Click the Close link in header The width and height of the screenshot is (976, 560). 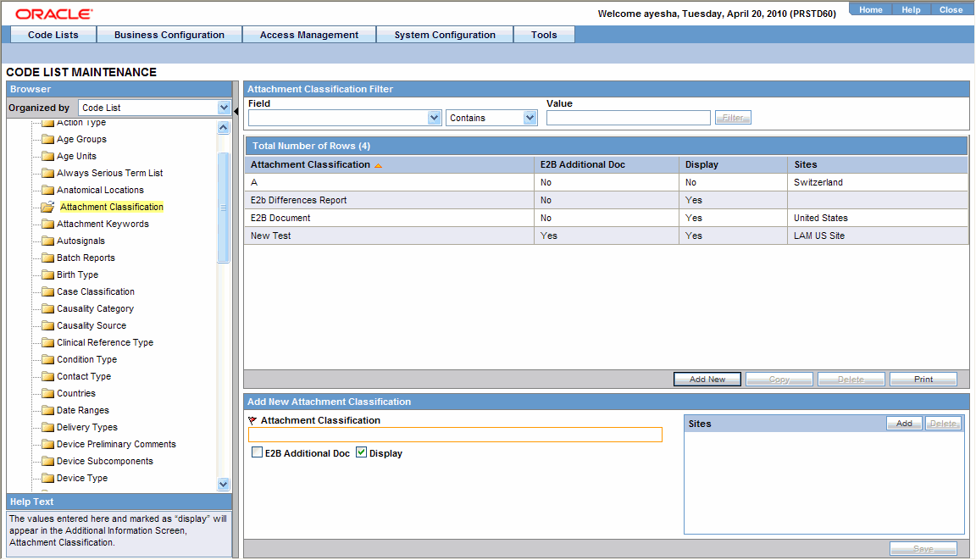pyautogui.click(x=951, y=10)
